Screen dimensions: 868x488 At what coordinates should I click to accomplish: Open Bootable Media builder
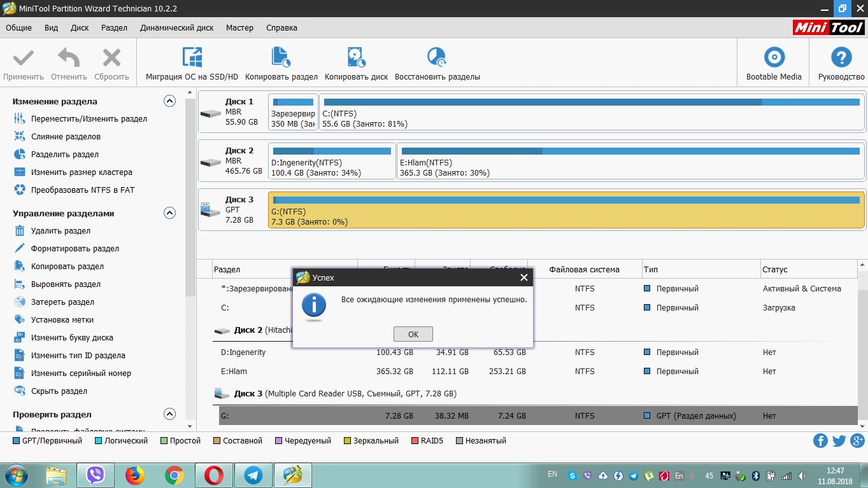click(x=774, y=64)
